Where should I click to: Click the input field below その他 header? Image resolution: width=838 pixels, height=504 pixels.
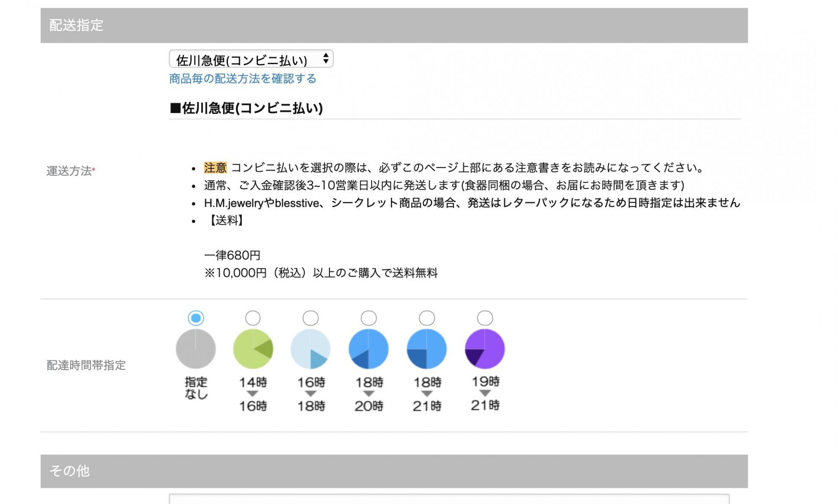coord(449,499)
